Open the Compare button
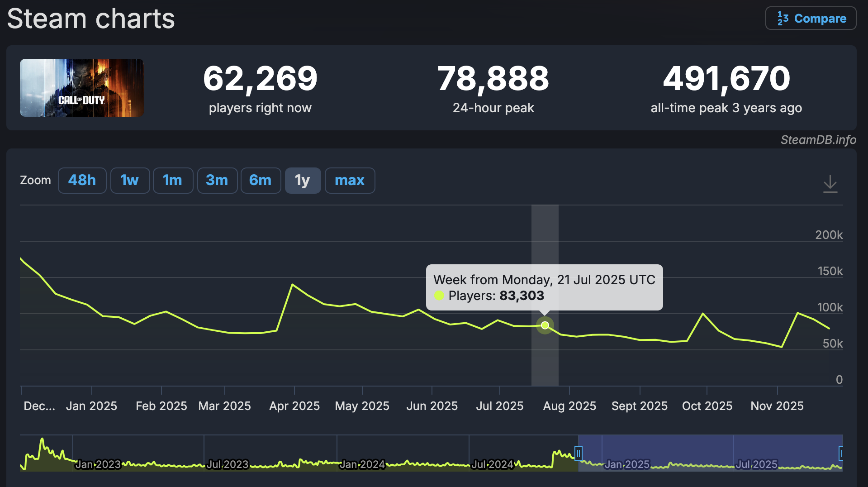 (811, 19)
